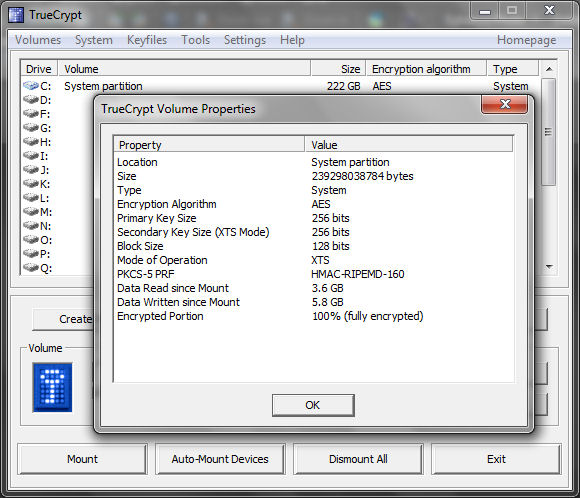Click the 'HMAC-RIPEMD-160' value
The height and width of the screenshot is (498, 580).
(358, 274)
